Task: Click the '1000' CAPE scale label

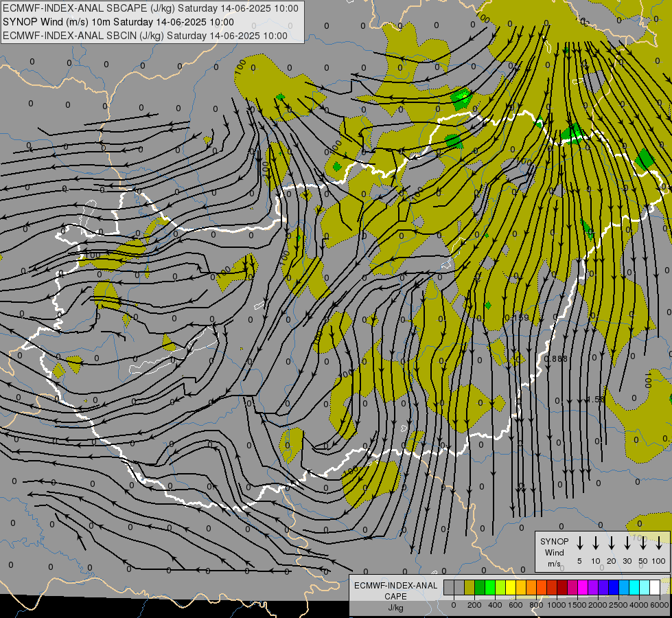Action: 557,605
